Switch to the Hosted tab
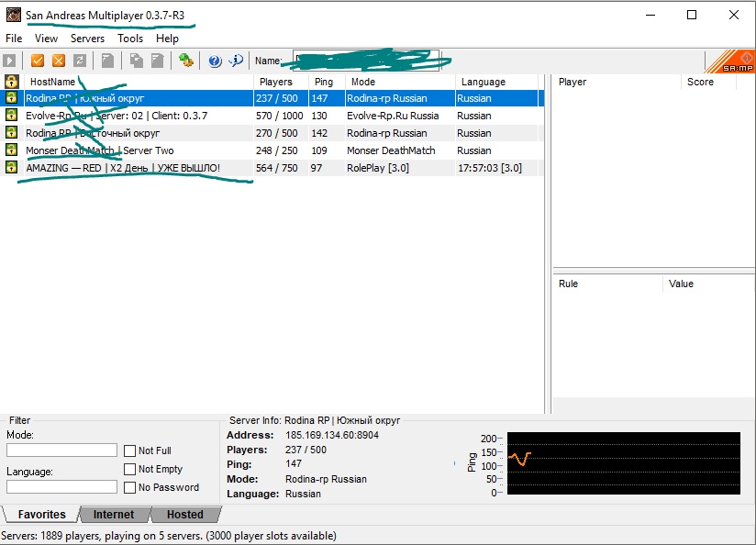Image resolution: width=756 pixels, height=545 pixels. point(185,515)
